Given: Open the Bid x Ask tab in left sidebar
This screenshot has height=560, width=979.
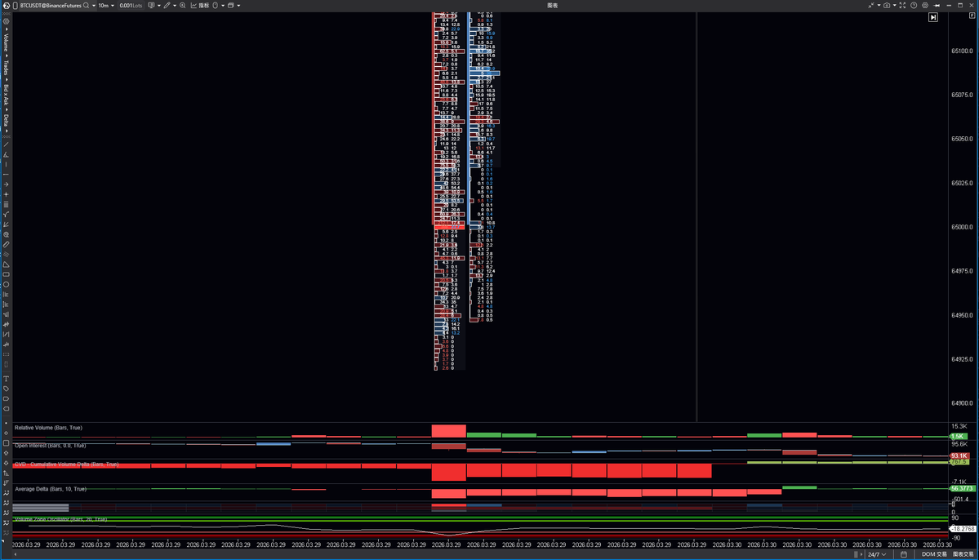Looking at the screenshot, I should [x=7, y=96].
